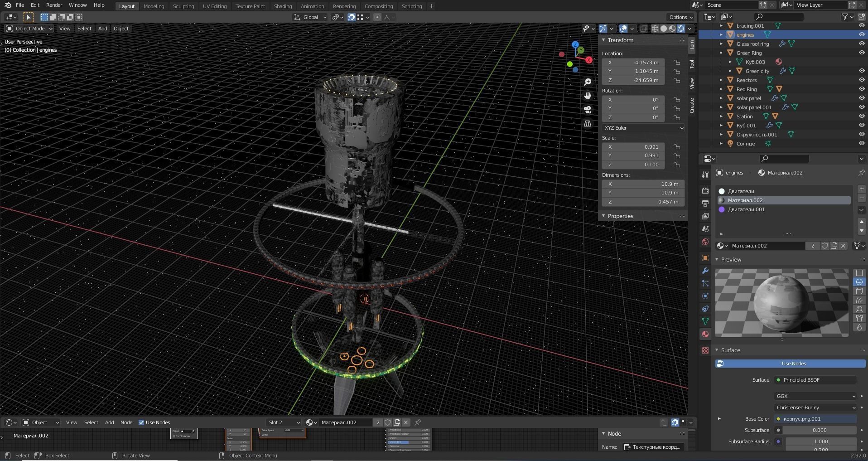Image resolution: width=868 pixels, height=461 pixels.
Task: Hide the Station object in outliner
Action: (x=862, y=116)
